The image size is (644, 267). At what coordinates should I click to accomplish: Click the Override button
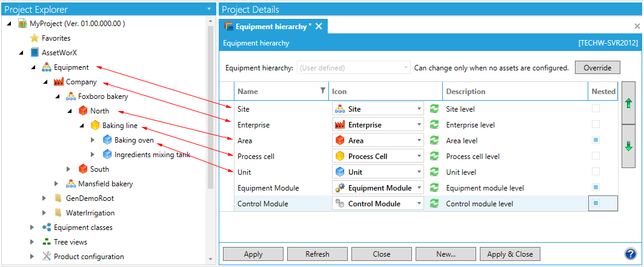point(597,68)
